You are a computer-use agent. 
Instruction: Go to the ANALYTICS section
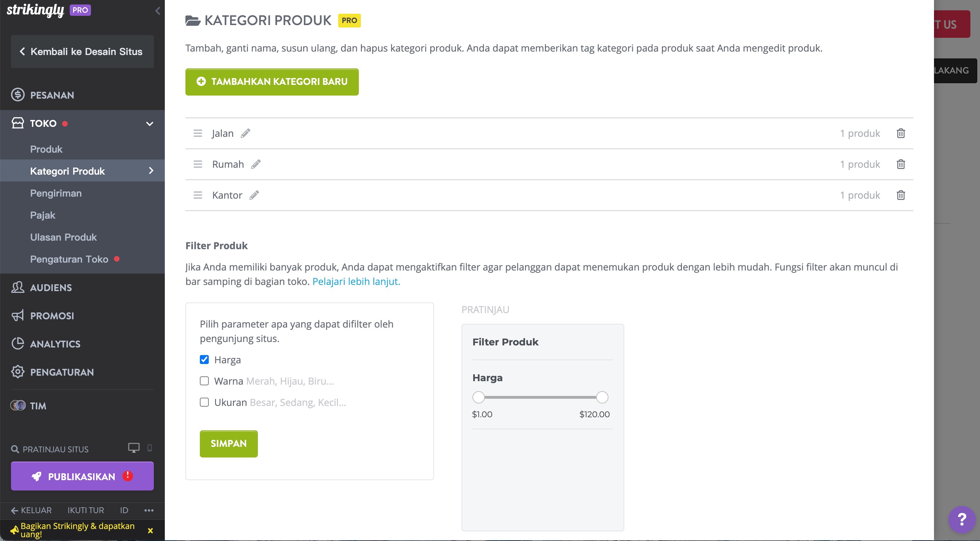click(55, 344)
